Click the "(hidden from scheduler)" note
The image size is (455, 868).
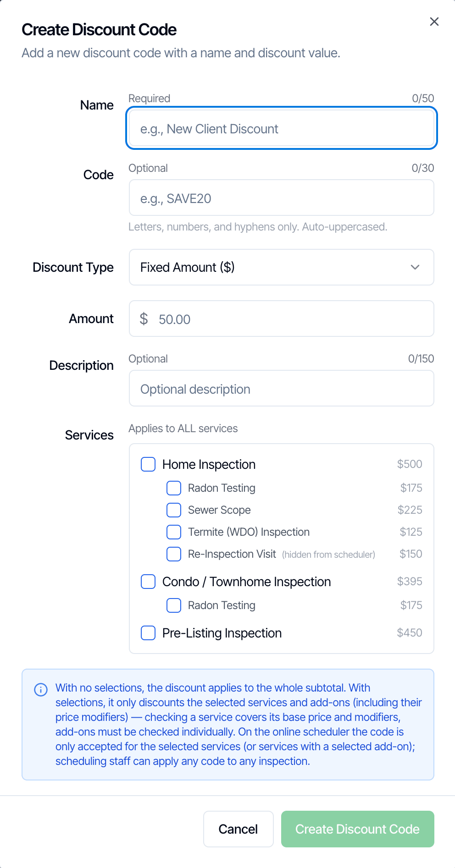(328, 555)
